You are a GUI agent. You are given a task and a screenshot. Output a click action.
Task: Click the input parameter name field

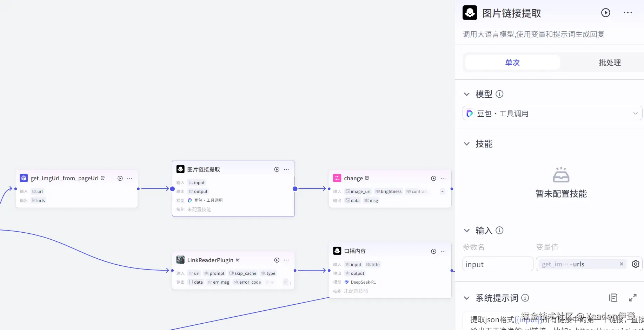498,264
